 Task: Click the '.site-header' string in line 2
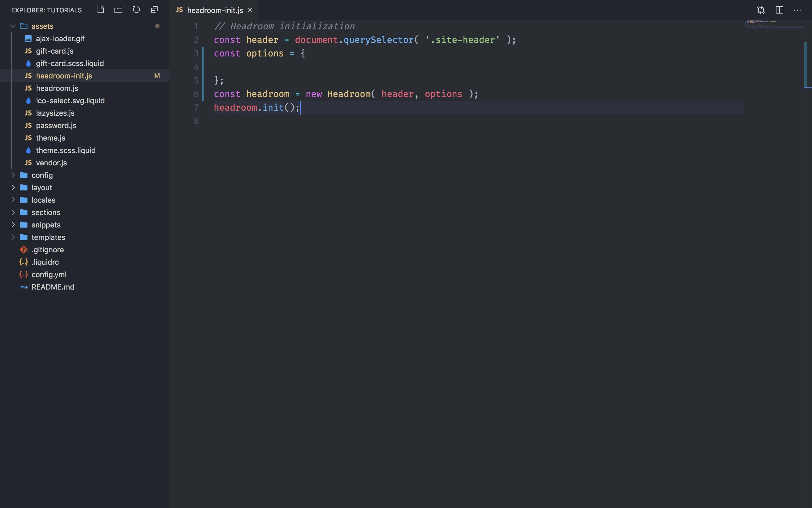click(462, 40)
